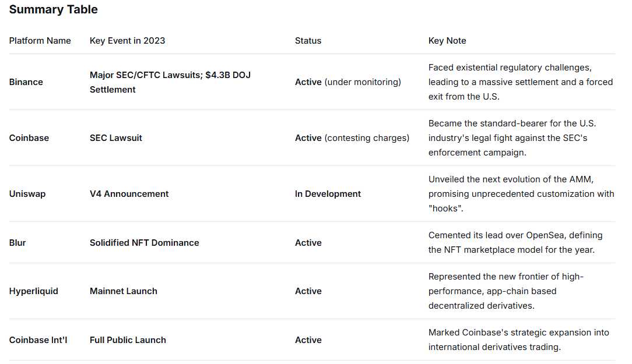632x364 pixels.
Task: Click the V4 Announcement event text
Action: point(128,193)
